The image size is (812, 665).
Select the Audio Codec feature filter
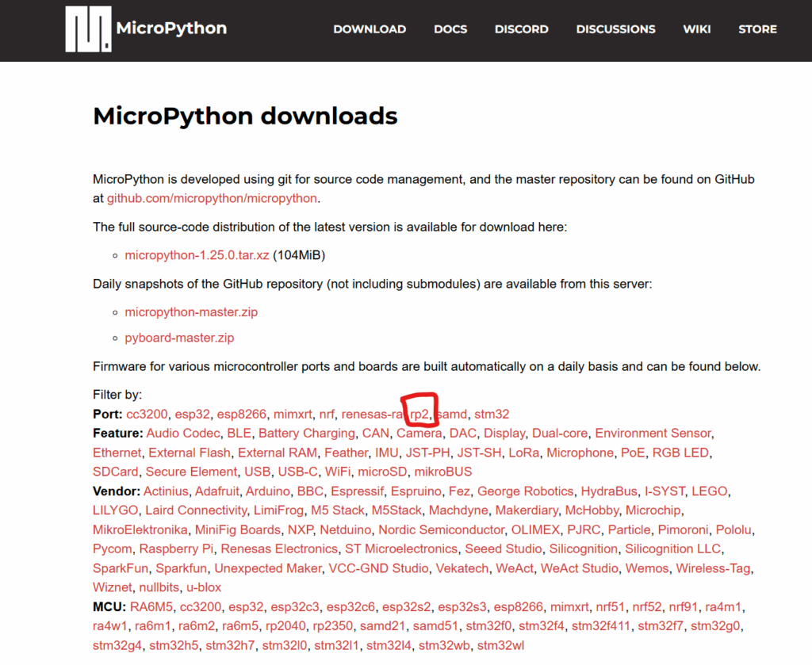[183, 433]
